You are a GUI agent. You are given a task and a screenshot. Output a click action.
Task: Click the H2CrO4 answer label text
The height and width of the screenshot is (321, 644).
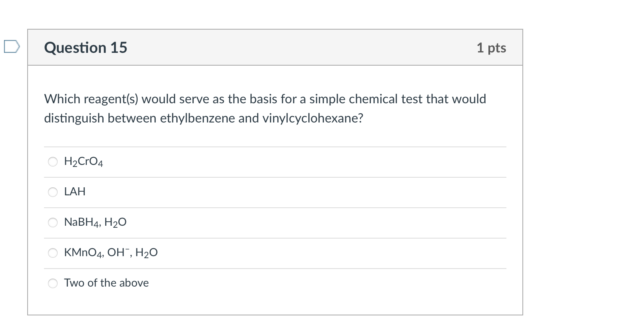(84, 162)
